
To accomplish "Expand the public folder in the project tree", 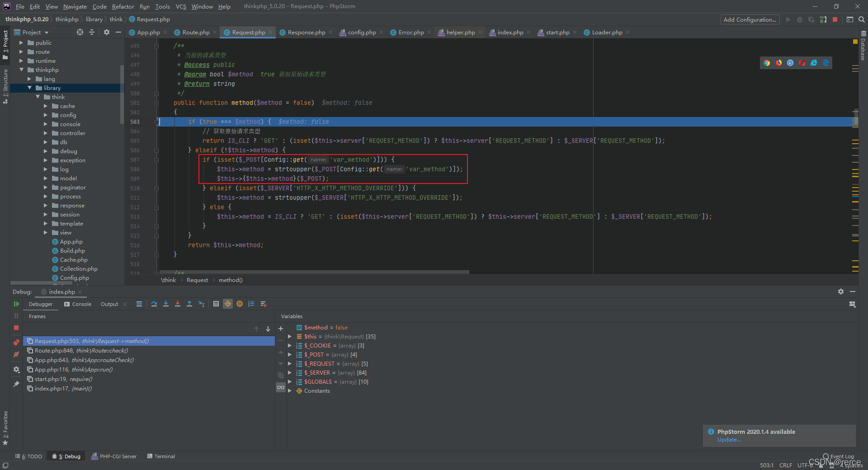I will pyautogui.click(x=21, y=43).
